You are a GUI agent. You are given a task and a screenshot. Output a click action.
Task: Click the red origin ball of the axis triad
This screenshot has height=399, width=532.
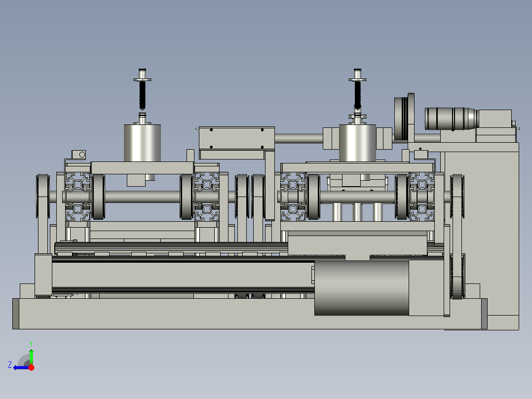[31, 367]
